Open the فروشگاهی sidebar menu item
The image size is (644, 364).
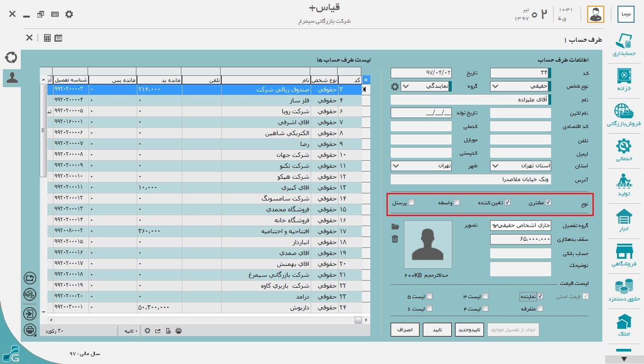(624, 256)
